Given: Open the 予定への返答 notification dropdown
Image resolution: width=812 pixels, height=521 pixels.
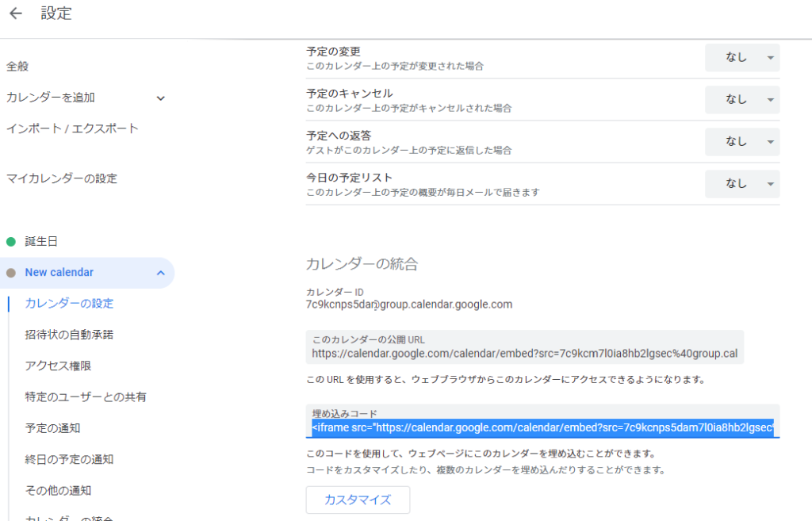Looking at the screenshot, I should pyautogui.click(x=742, y=142).
